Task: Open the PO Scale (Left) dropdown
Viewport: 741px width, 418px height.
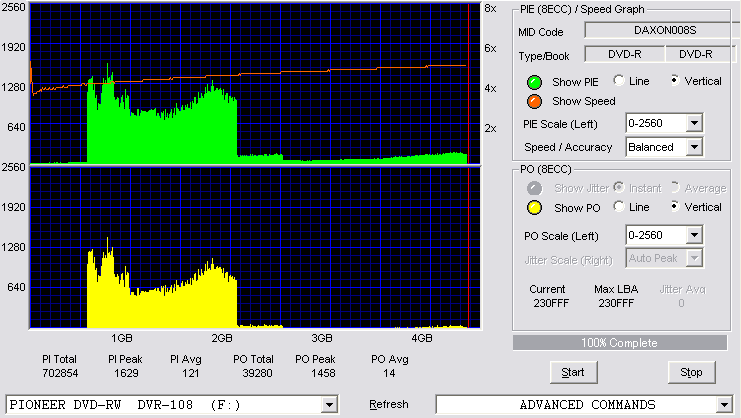Action: [x=694, y=235]
